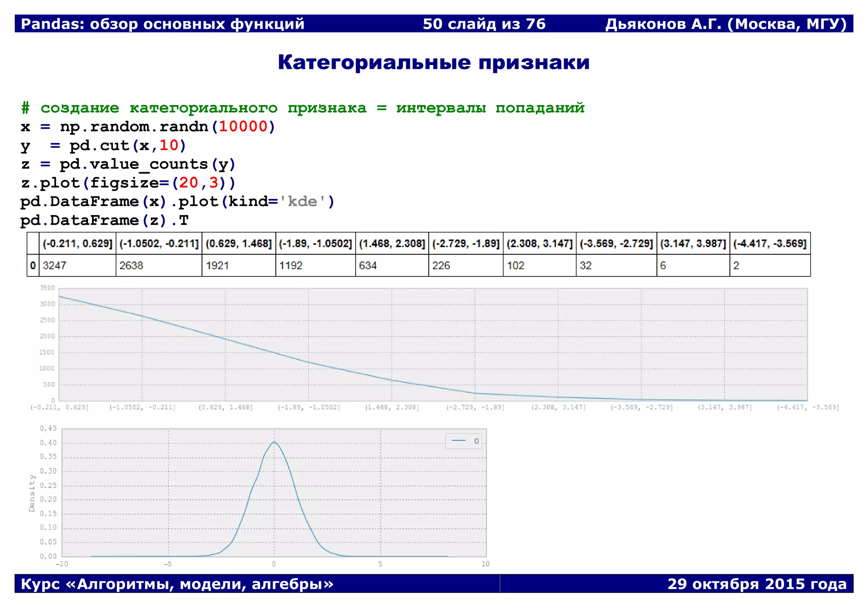Click the -10 x-axis label of KDE plot
This screenshot has width=868, height=614.
pyautogui.click(x=62, y=564)
